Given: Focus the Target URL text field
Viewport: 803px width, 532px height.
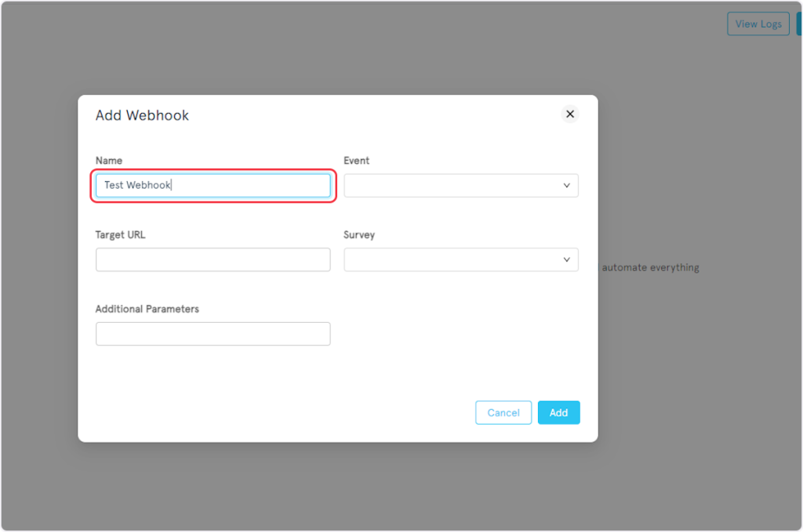Looking at the screenshot, I should [x=213, y=259].
